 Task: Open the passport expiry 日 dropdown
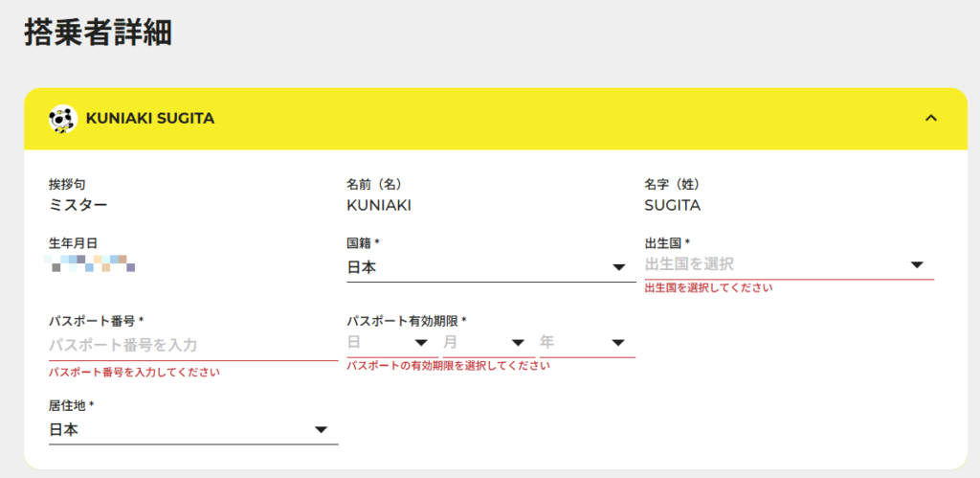[390, 342]
